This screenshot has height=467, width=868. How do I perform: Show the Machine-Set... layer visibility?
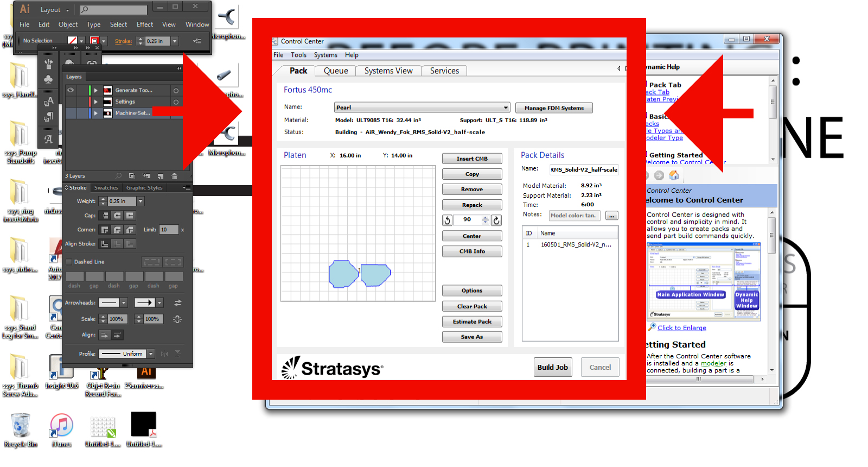[x=71, y=113]
